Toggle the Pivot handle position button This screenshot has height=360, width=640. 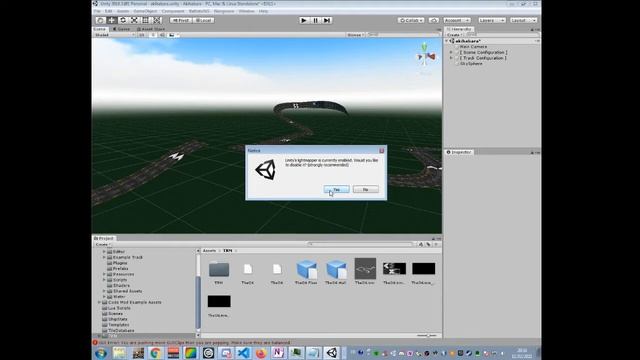[x=181, y=20]
